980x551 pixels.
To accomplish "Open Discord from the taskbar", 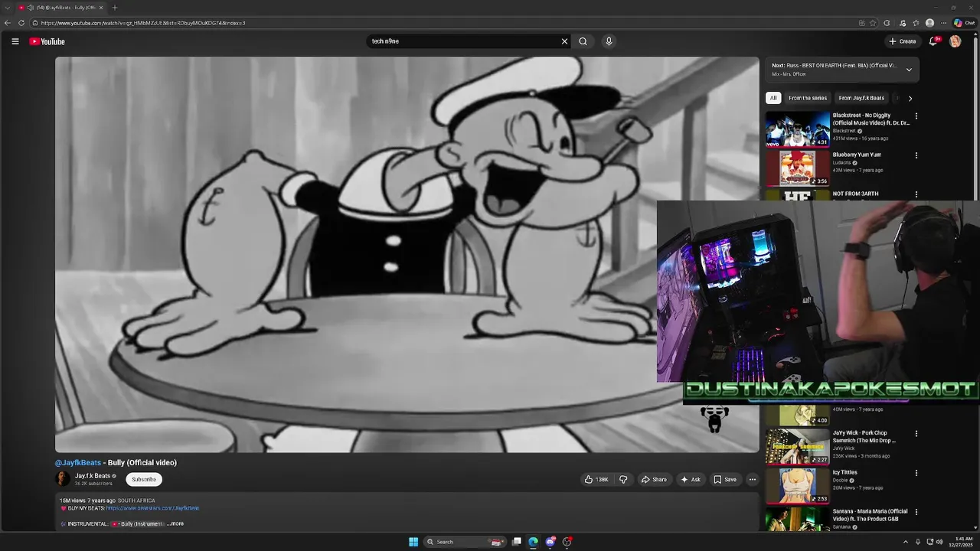I will (x=550, y=542).
